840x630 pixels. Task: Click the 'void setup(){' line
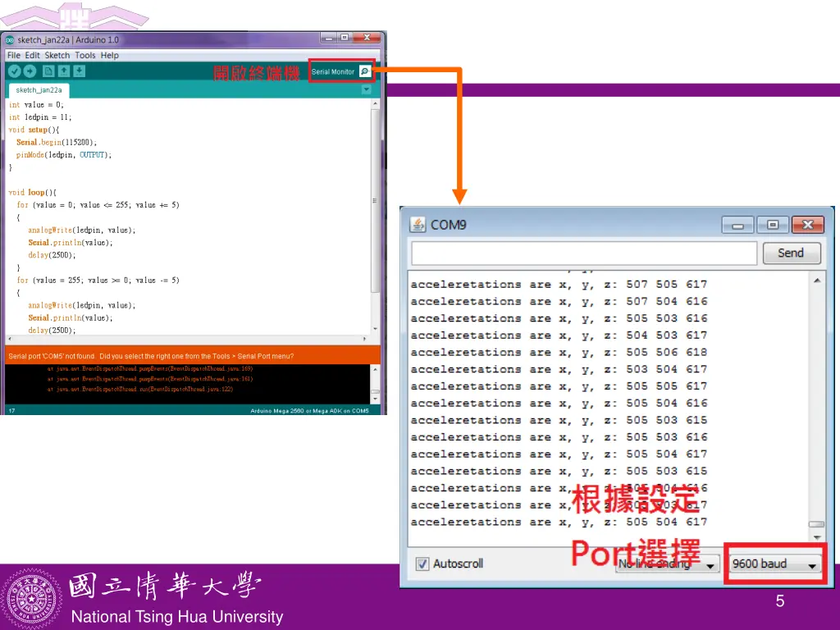34,130
